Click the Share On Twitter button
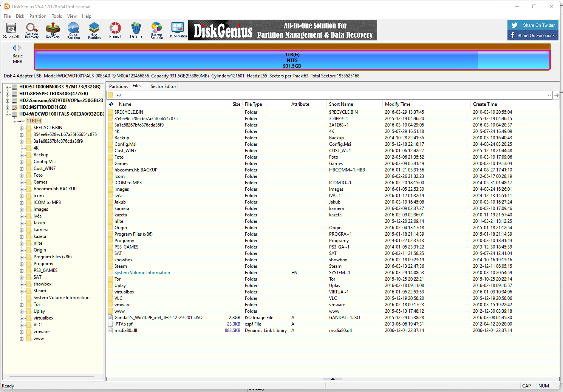Screen dimensions: 563x392 coord(533,25)
